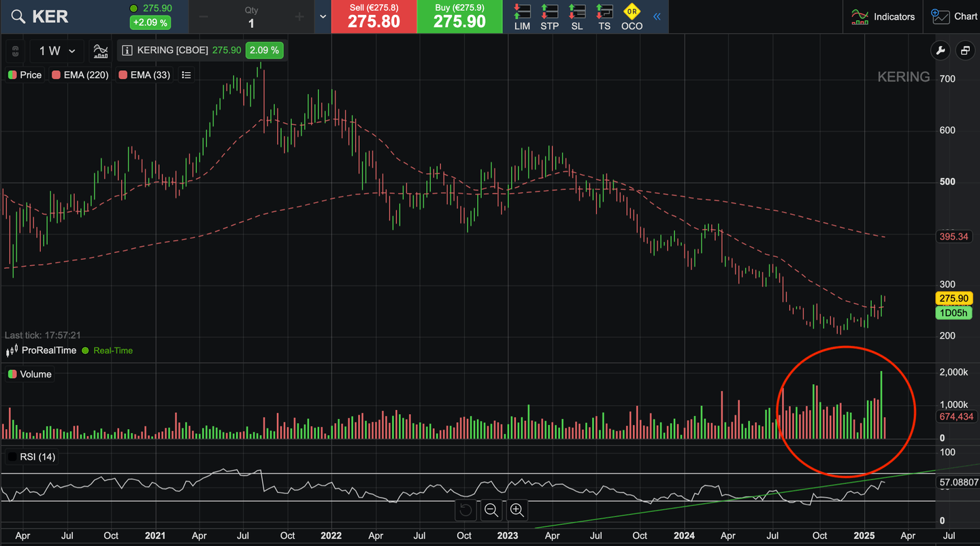Image resolution: width=980 pixels, height=546 pixels.
Task: Click the Sell button at 275.80
Action: 374,16
